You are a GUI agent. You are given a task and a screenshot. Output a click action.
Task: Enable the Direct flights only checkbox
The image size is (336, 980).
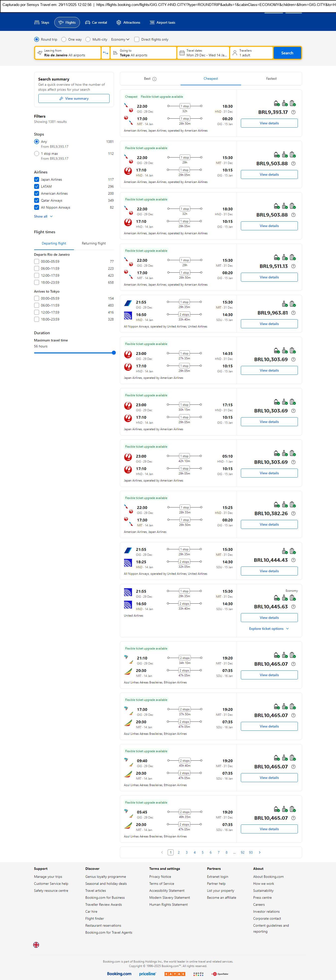point(137,40)
